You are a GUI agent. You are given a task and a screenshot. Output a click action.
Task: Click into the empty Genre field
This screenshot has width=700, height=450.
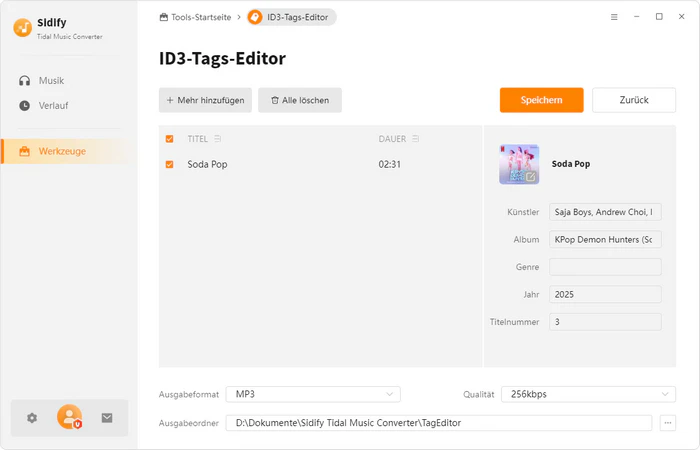tap(605, 267)
